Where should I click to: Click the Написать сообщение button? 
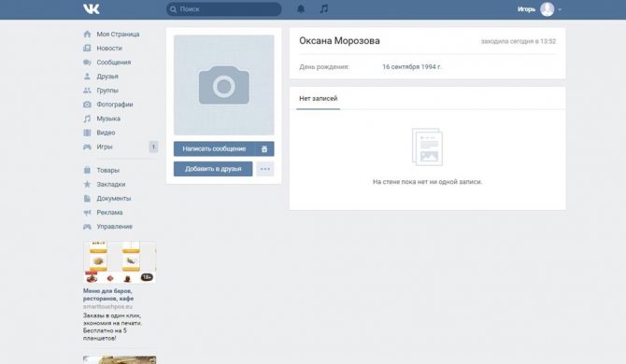coord(214,148)
